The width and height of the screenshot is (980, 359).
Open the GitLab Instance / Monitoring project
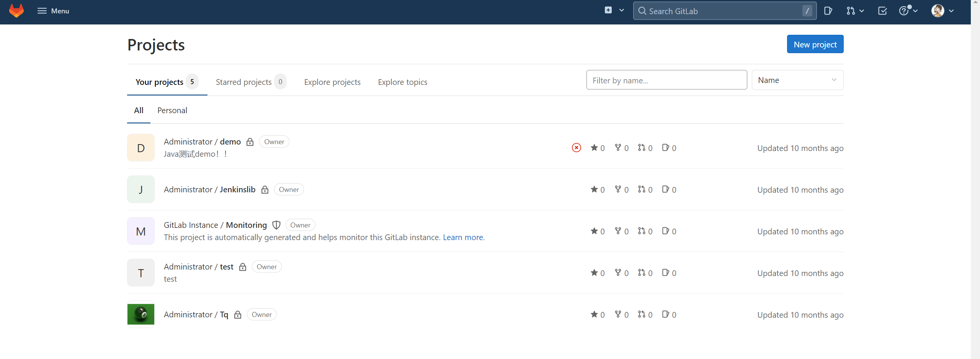(215, 225)
